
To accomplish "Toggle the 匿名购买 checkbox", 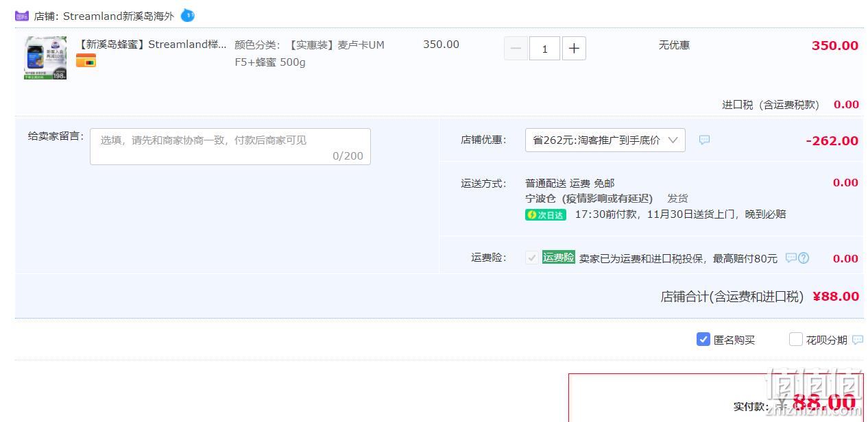I will (x=703, y=339).
